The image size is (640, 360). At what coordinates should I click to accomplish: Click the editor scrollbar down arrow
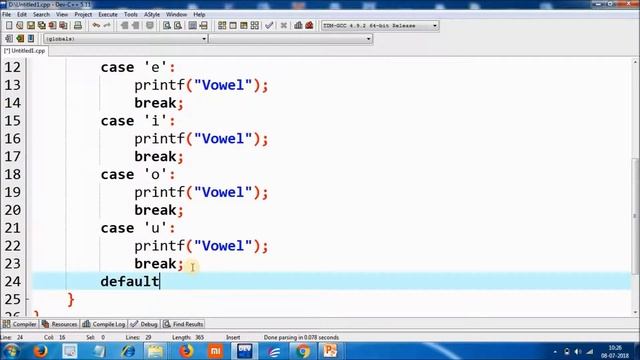(635, 313)
